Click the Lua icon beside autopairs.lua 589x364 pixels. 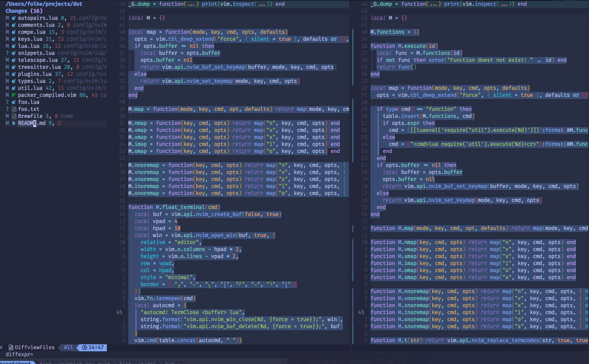coord(14,18)
